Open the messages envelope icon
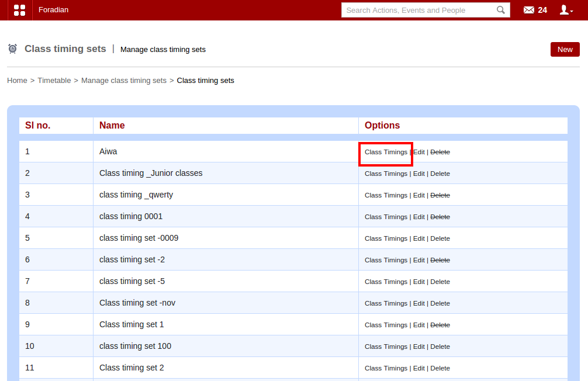 529,10
